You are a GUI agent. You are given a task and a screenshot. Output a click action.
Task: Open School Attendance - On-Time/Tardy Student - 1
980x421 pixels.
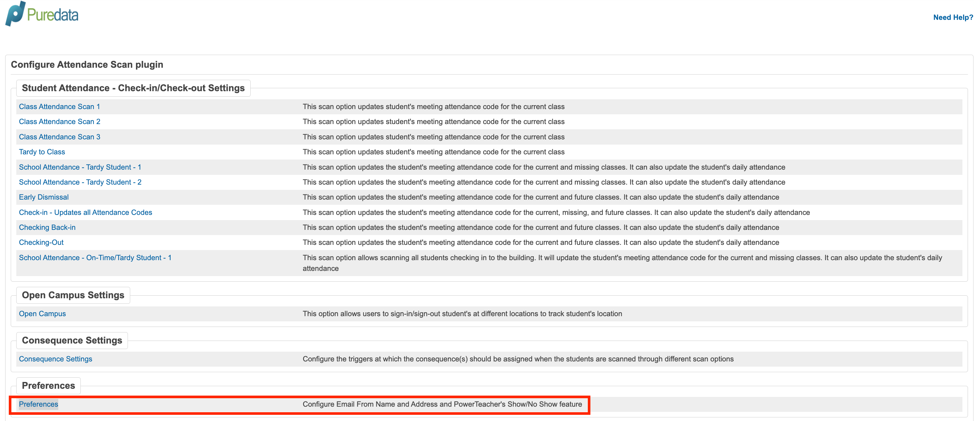[x=95, y=257]
